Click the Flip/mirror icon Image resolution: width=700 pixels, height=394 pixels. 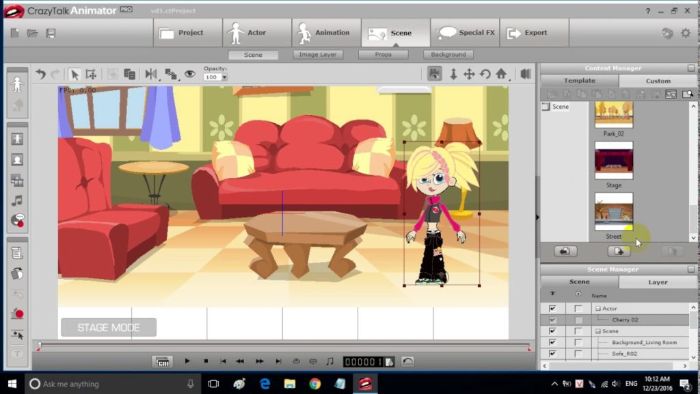click(151, 74)
